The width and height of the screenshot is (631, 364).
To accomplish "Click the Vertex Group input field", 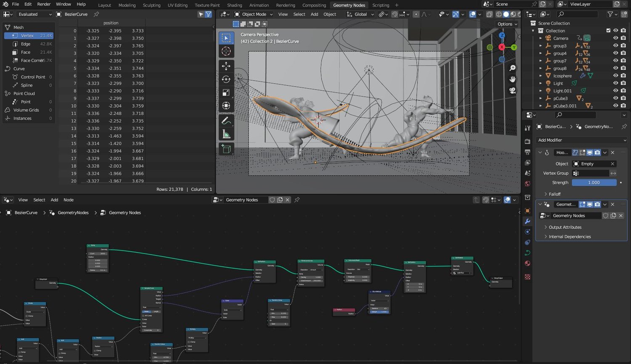I will (x=591, y=173).
